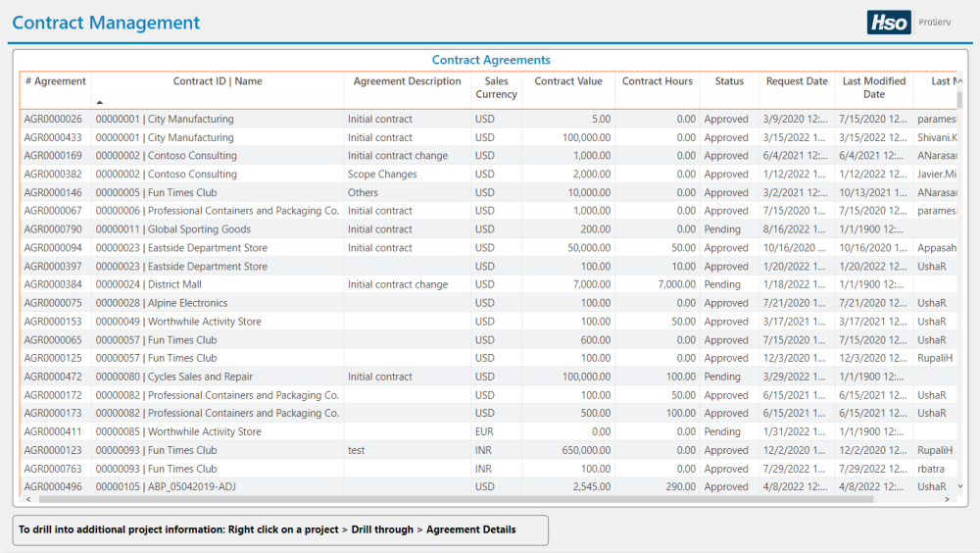Click Pending status for AGR0000790
The width and height of the screenshot is (980, 553).
[x=722, y=229]
